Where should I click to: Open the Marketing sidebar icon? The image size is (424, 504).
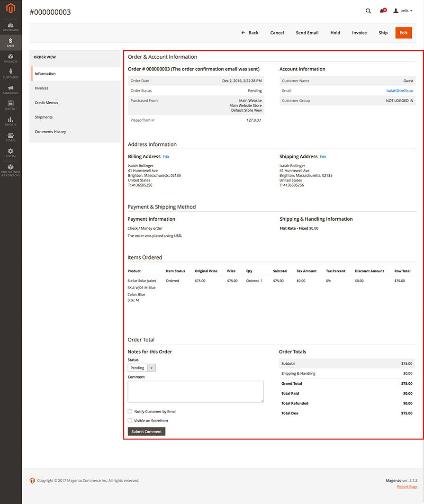(x=10, y=89)
